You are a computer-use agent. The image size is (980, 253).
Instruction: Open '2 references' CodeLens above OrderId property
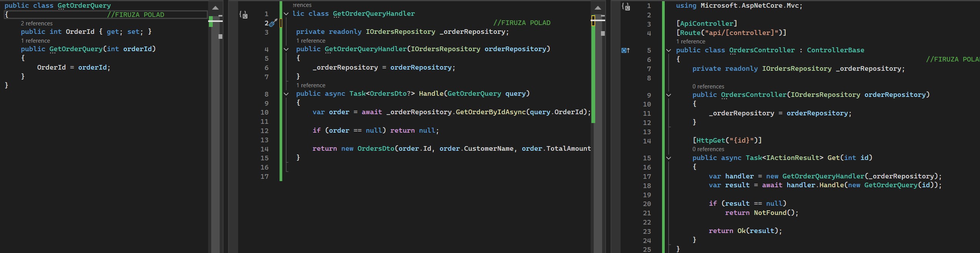point(36,23)
